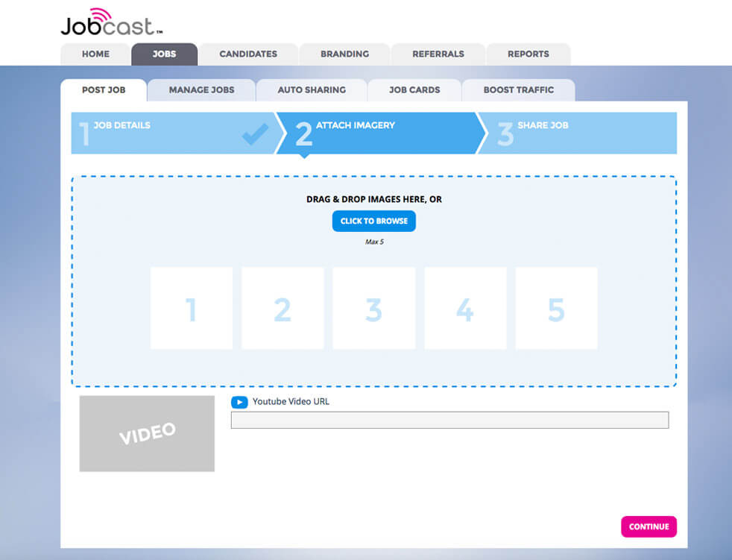The height and width of the screenshot is (560, 732).
Task: Open the Reports tab
Action: 528,54
